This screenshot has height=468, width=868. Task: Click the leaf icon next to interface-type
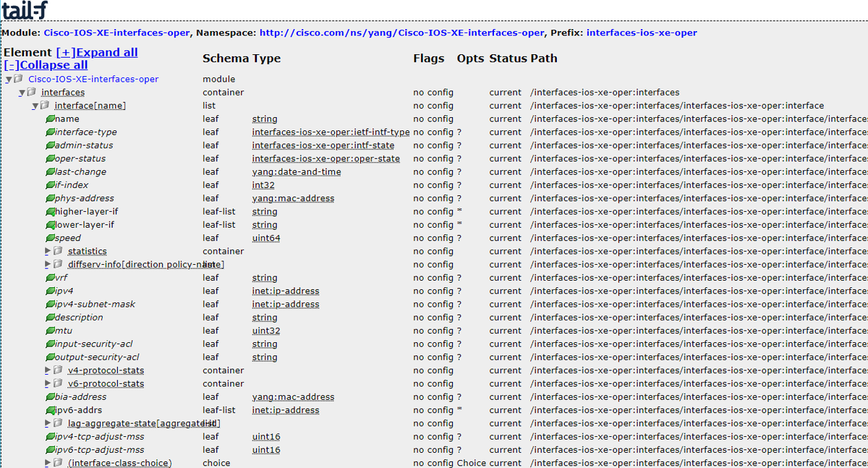click(50, 132)
